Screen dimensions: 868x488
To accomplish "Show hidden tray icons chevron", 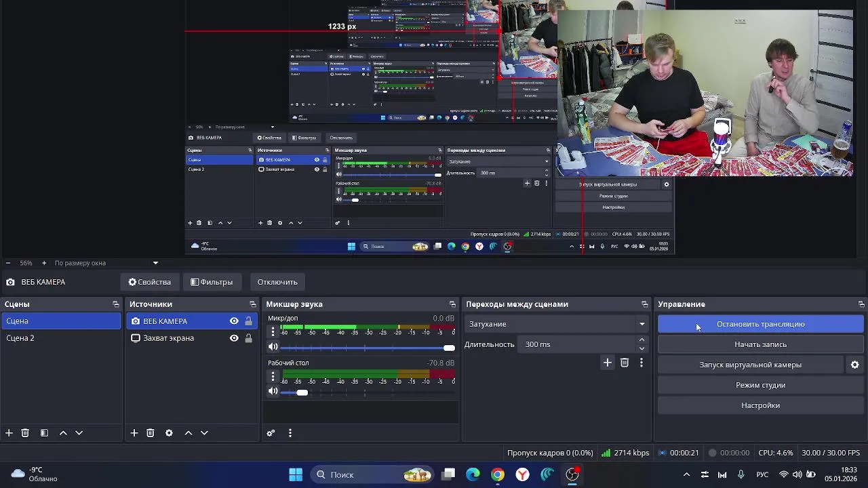I will [x=686, y=474].
